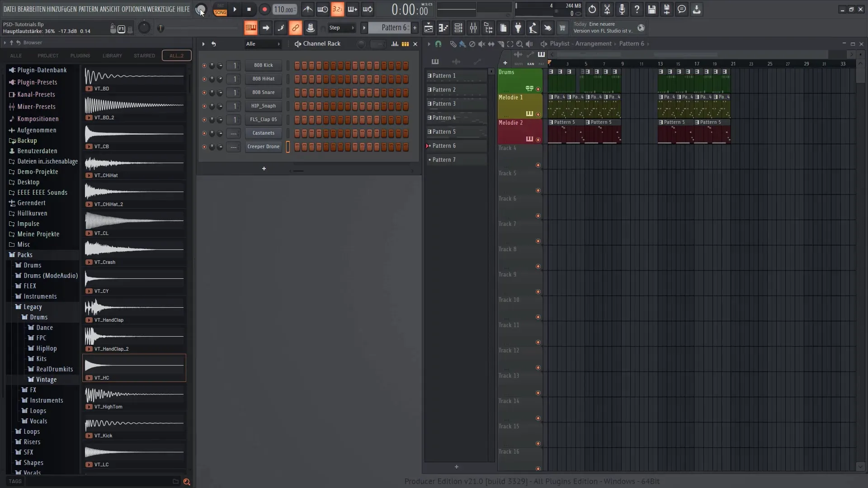Open the chat bubble icon
The width and height of the screenshot is (868, 488).
tap(681, 9)
